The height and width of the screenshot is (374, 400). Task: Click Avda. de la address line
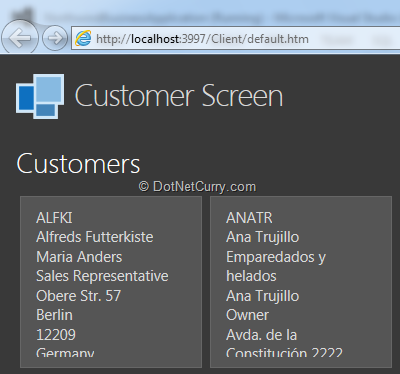261,335
